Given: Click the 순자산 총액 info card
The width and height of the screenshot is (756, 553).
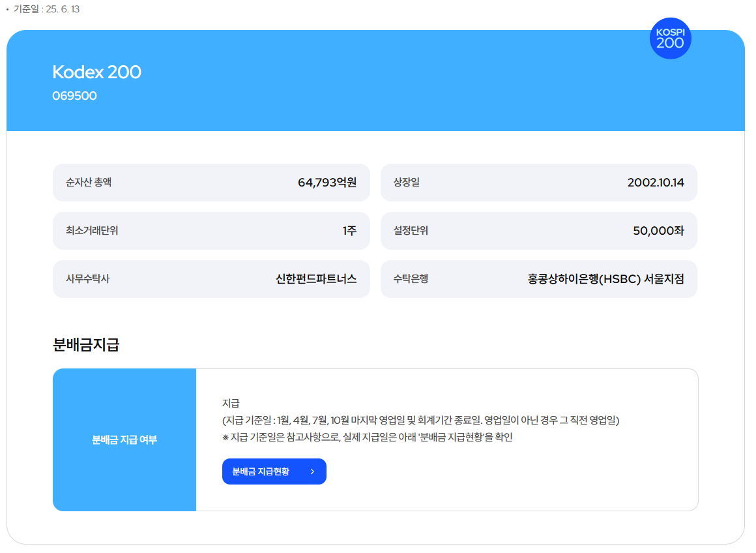Looking at the screenshot, I should tap(212, 183).
